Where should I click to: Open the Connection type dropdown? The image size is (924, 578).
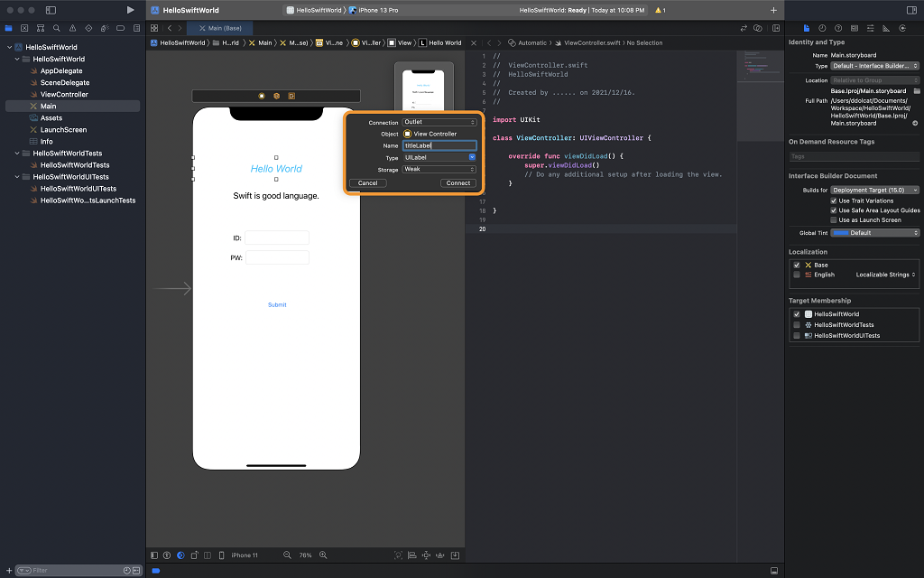point(439,122)
